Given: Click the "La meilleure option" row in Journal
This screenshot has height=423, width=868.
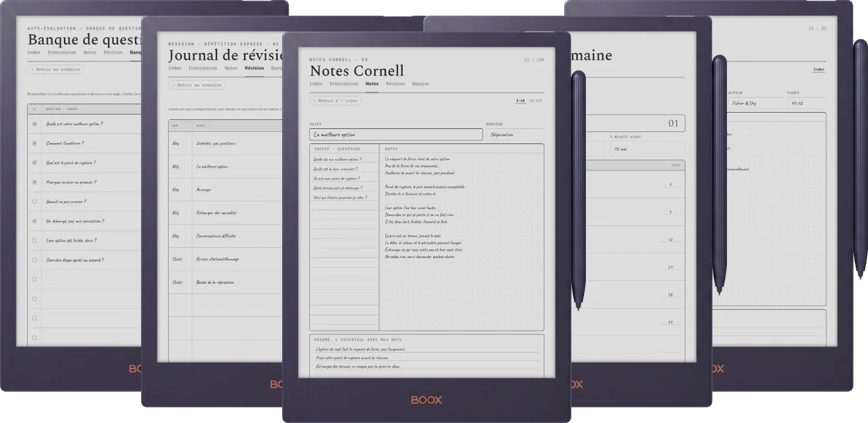Looking at the screenshot, I should [x=226, y=166].
